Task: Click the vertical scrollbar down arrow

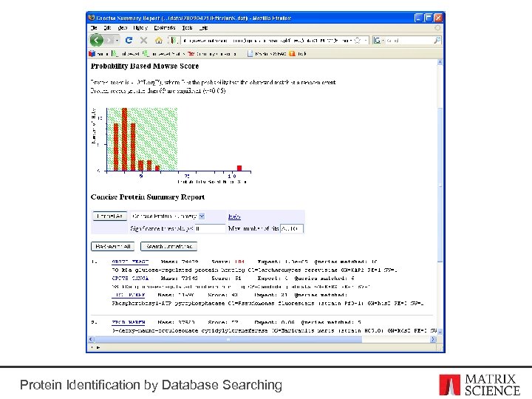Action: coord(440,332)
